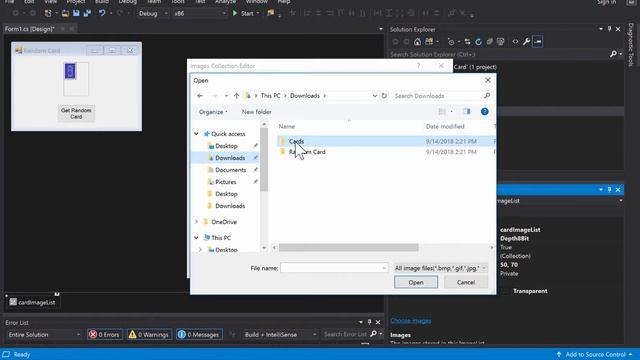Click Preview Selected Items icon in Solution Explorer

pyautogui.click(x=538, y=42)
